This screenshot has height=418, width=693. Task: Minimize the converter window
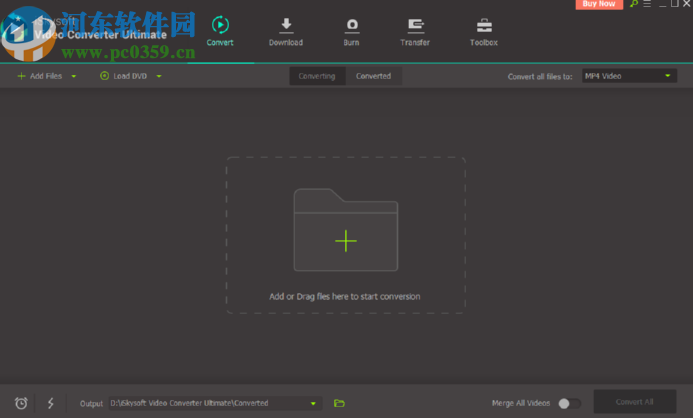(663, 4)
